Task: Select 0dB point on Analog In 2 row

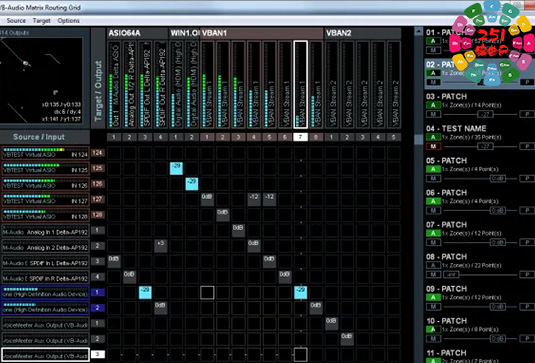Action: (x=254, y=246)
